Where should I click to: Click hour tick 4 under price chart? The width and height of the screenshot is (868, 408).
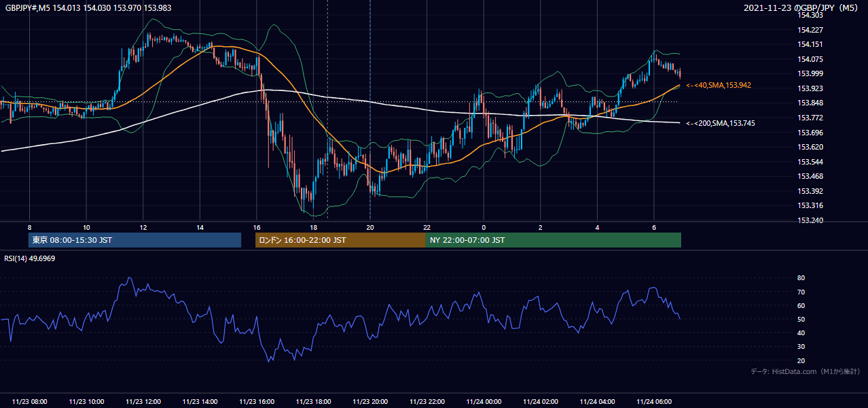point(596,227)
